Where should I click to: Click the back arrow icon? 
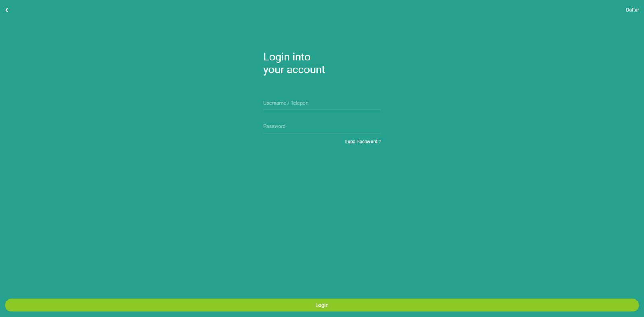pos(6,10)
